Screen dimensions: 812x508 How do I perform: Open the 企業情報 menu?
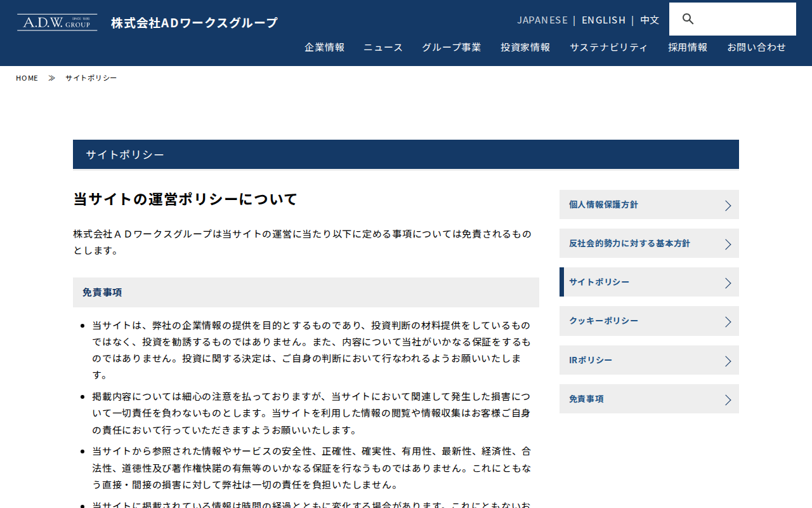pos(324,47)
